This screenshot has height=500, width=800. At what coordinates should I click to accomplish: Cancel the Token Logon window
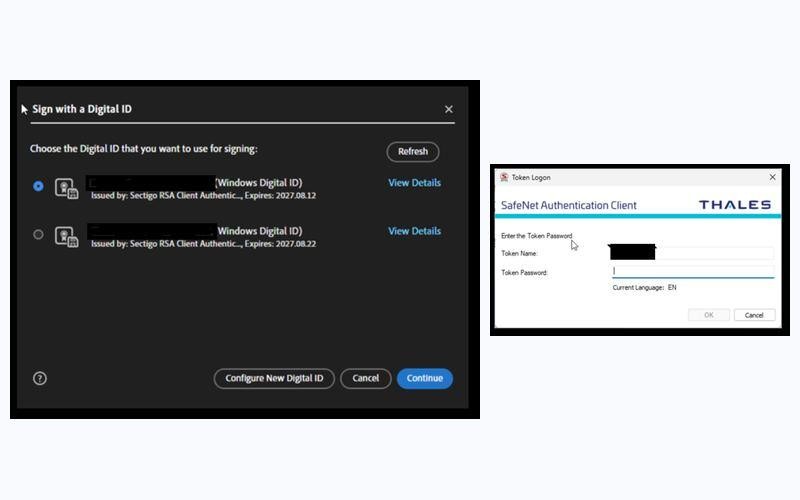click(754, 315)
